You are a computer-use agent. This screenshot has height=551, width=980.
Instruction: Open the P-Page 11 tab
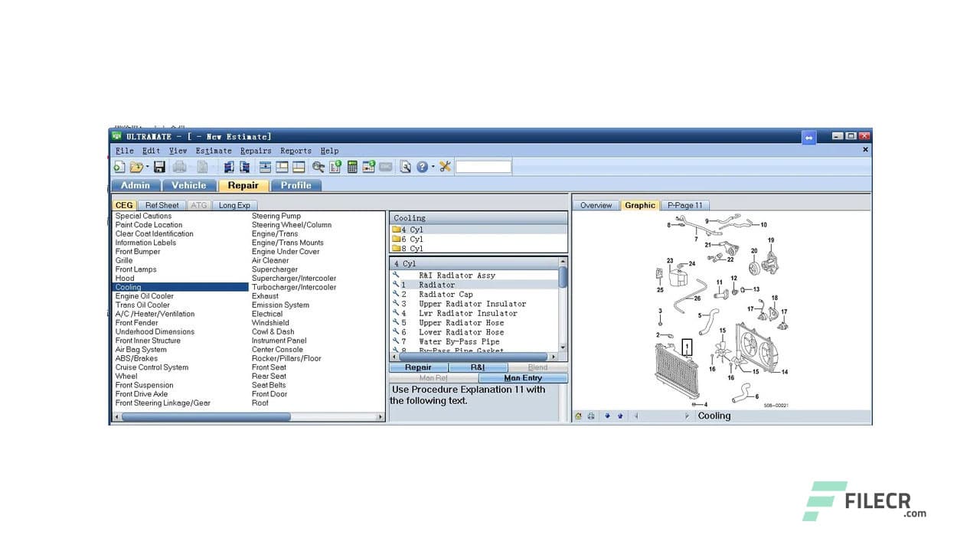click(x=686, y=205)
